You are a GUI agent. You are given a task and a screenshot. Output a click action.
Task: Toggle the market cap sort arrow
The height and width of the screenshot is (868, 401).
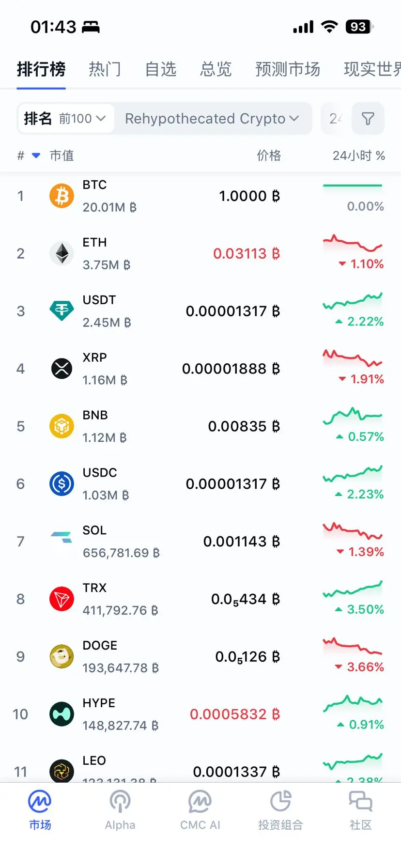[36, 155]
